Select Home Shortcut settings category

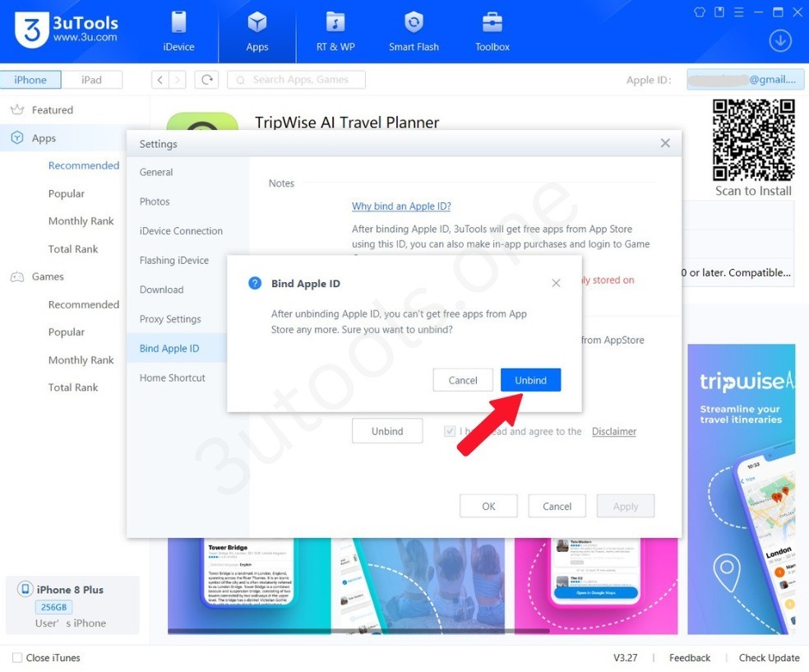[173, 378]
